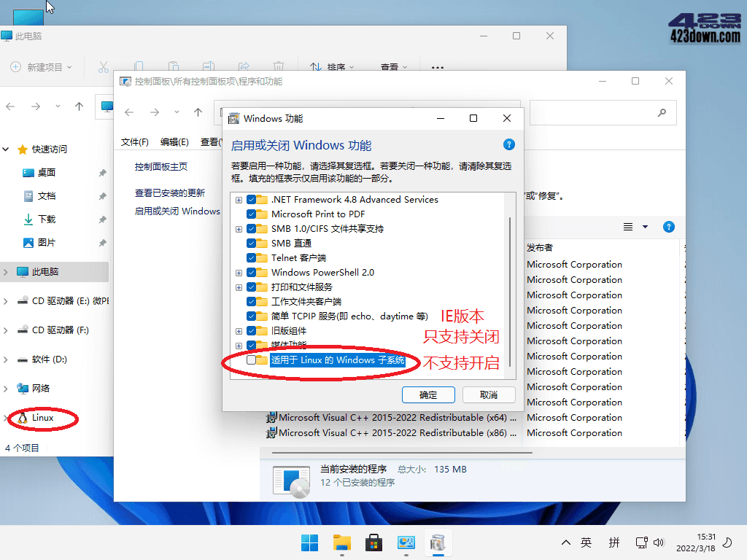
Task: Click the help icon in Windows Features dialog
Action: click(508, 145)
